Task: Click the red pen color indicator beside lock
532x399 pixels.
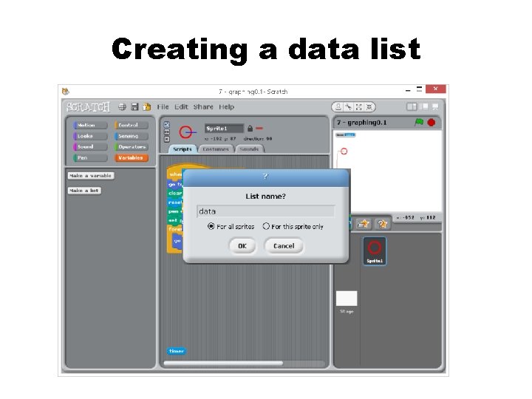Action: click(x=259, y=129)
